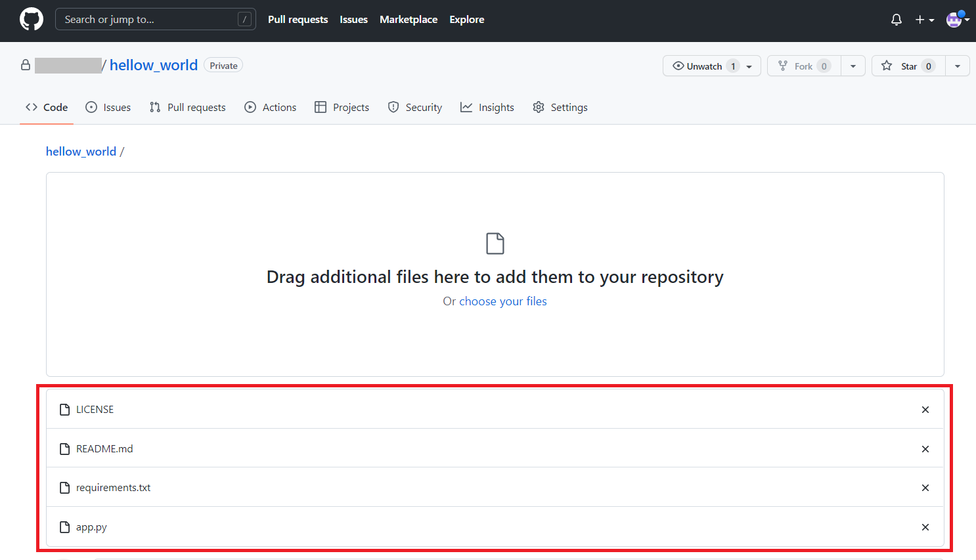The image size is (976, 560).
Task: Open Marketplace in the top navigation
Action: pos(409,20)
